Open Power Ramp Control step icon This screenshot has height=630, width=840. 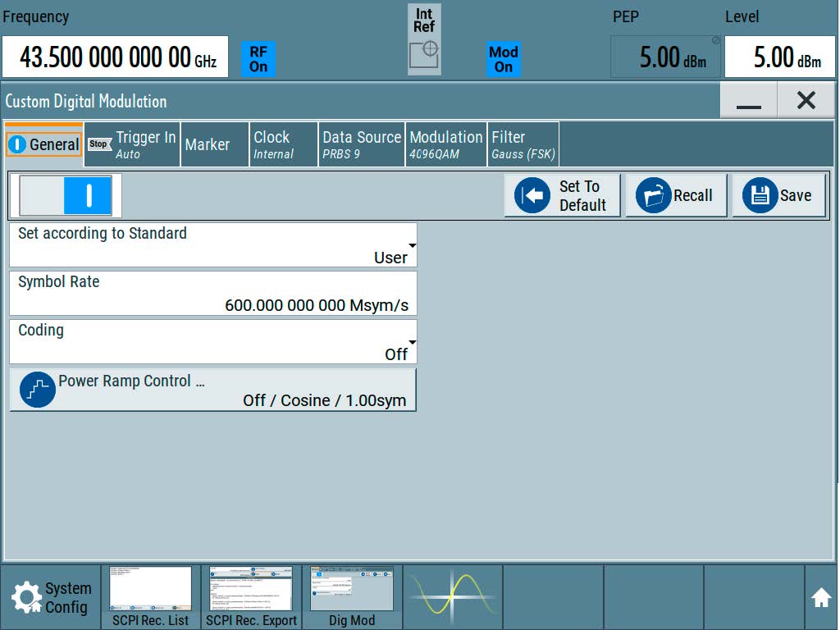click(x=38, y=390)
